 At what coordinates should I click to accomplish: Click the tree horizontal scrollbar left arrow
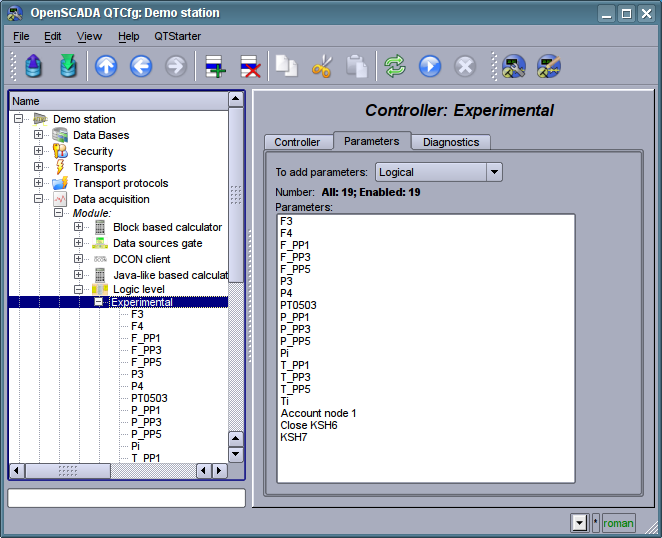(16, 470)
